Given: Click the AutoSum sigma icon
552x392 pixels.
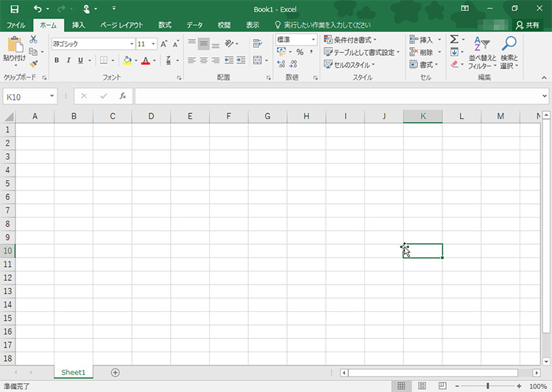Looking at the screenshot, I should pyautogui.click(x=454, y=40).
